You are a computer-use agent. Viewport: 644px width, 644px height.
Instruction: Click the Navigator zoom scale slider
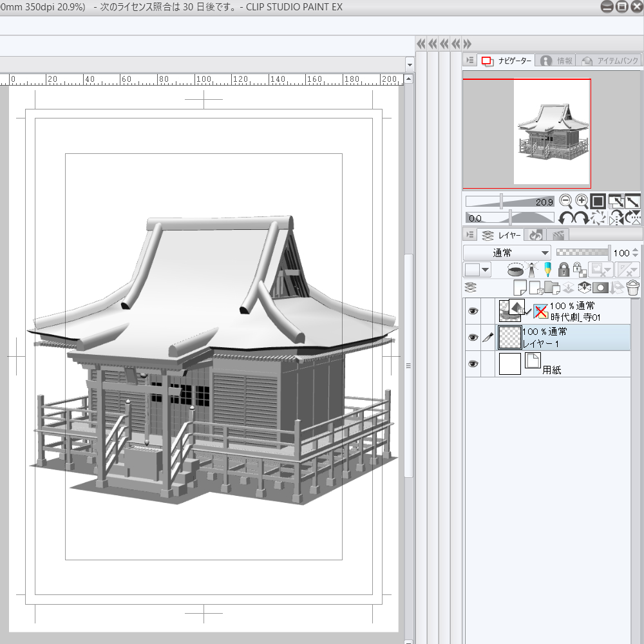509,202
